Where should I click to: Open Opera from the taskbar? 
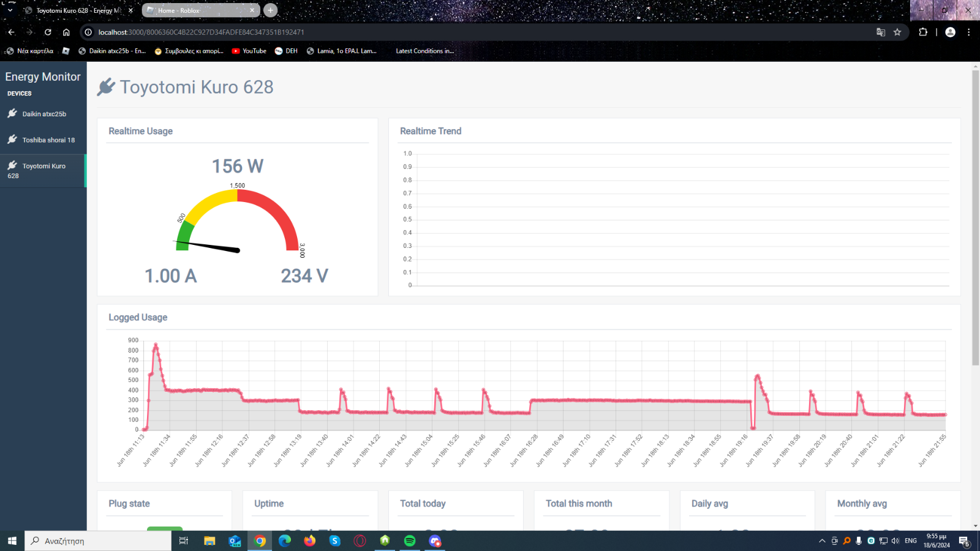360,541
